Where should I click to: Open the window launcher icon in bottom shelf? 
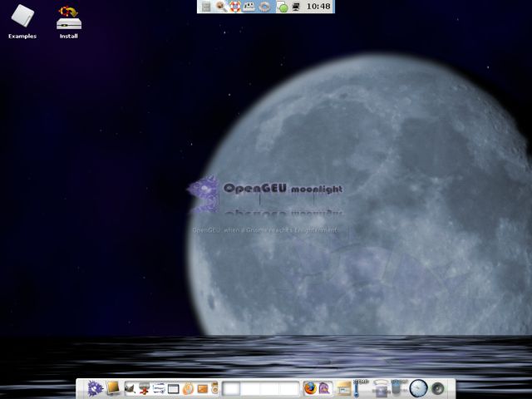tap(174, 389)
